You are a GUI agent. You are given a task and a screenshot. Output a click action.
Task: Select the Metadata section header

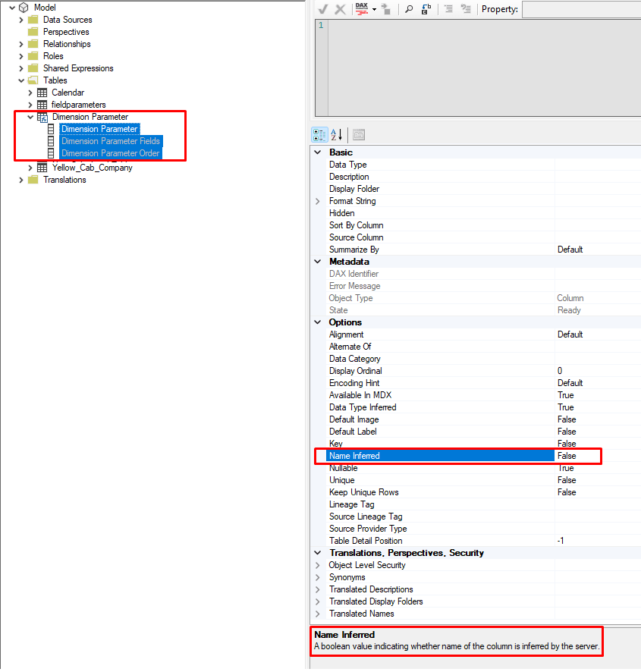coord(349,261)
